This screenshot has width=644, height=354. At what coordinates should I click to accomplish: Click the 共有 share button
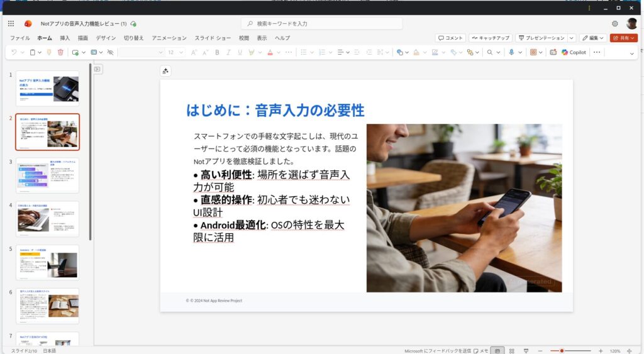point(623,38)
